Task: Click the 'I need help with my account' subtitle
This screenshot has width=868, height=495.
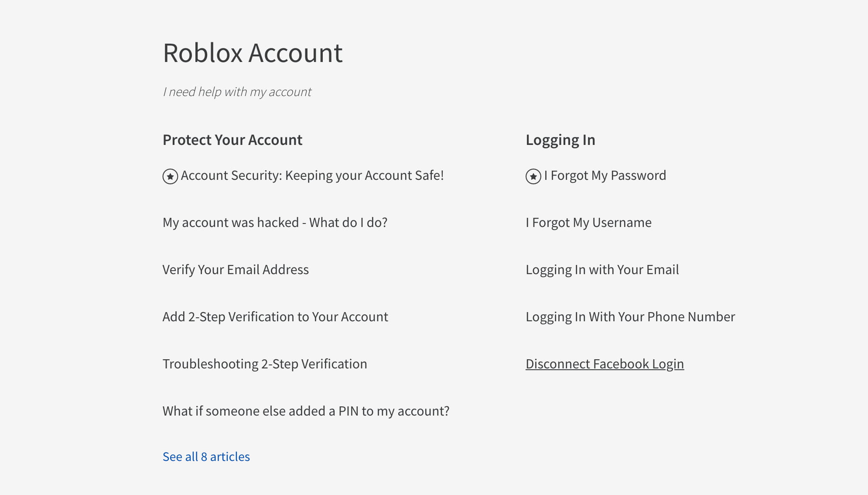Action: point(237,92)
